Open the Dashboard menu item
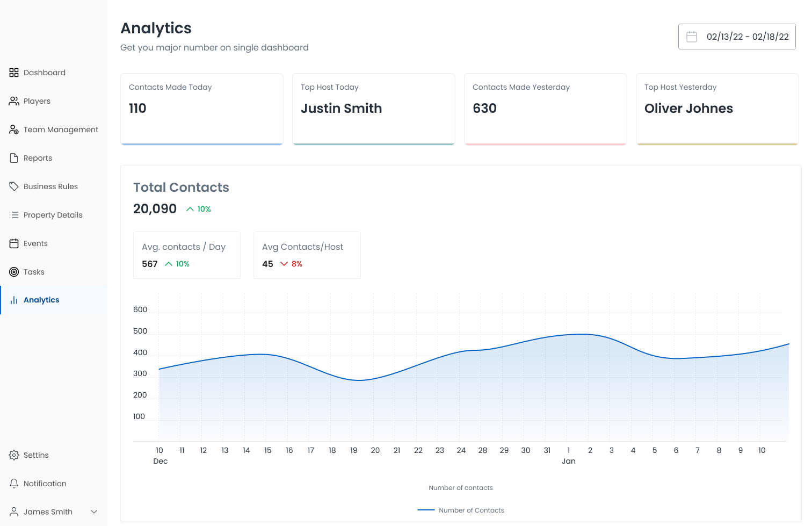The width and height of the screenshot is (812, 526). [54, 73]
